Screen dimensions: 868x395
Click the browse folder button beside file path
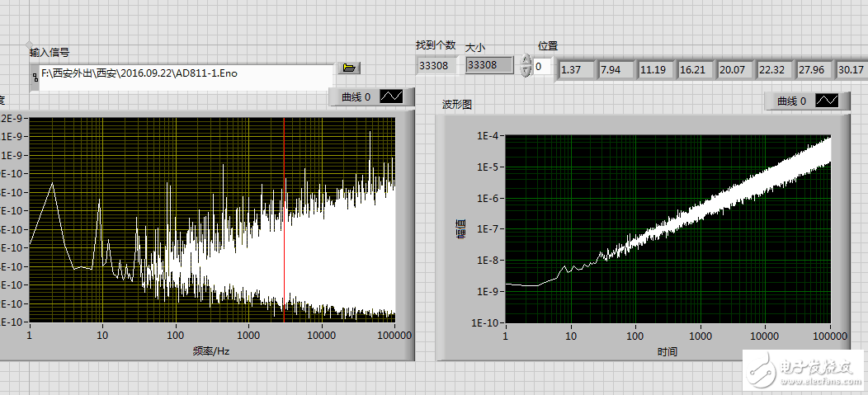(348, 68)
